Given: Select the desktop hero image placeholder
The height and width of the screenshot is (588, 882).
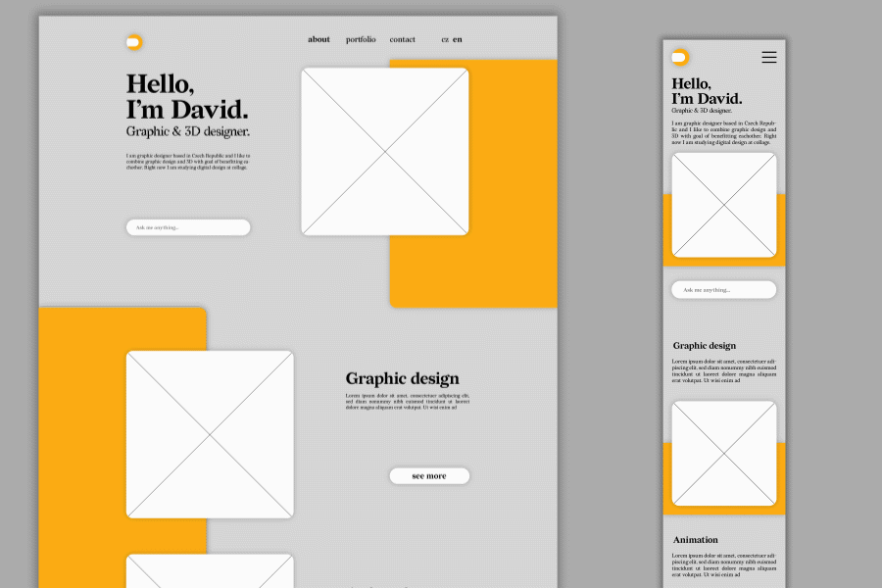Looking at the screenshot, I should [384, 151].
